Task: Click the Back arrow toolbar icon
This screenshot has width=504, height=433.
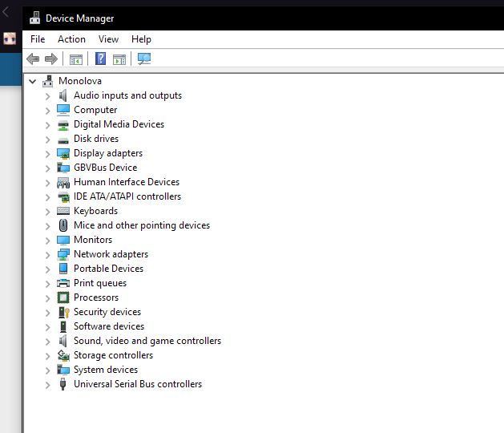Action: pyautogui.click(x=33, y=59)
